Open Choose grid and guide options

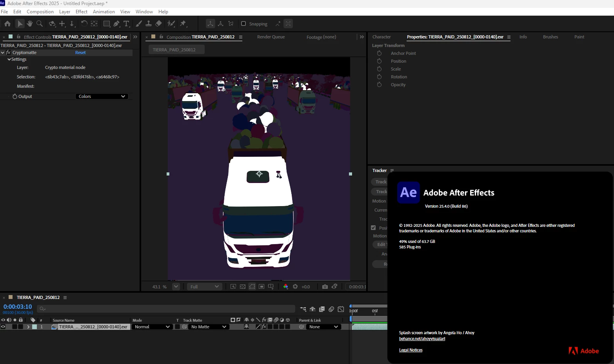271,287
